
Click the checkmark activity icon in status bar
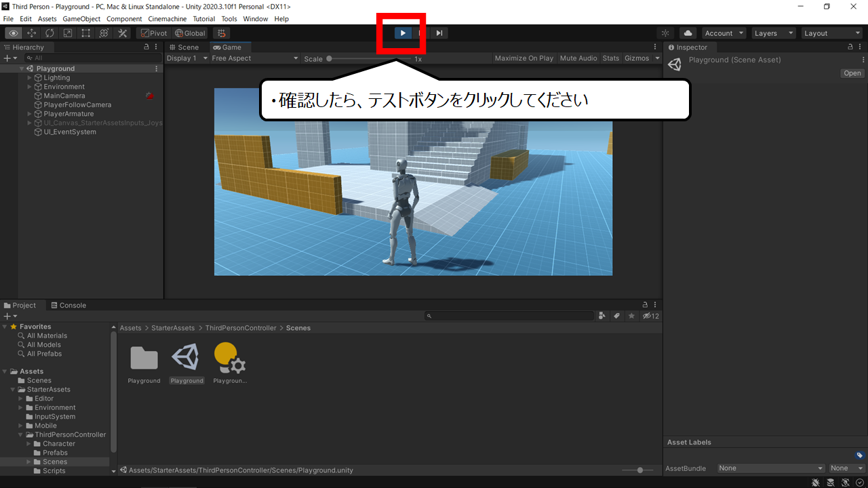coord(860,483)
